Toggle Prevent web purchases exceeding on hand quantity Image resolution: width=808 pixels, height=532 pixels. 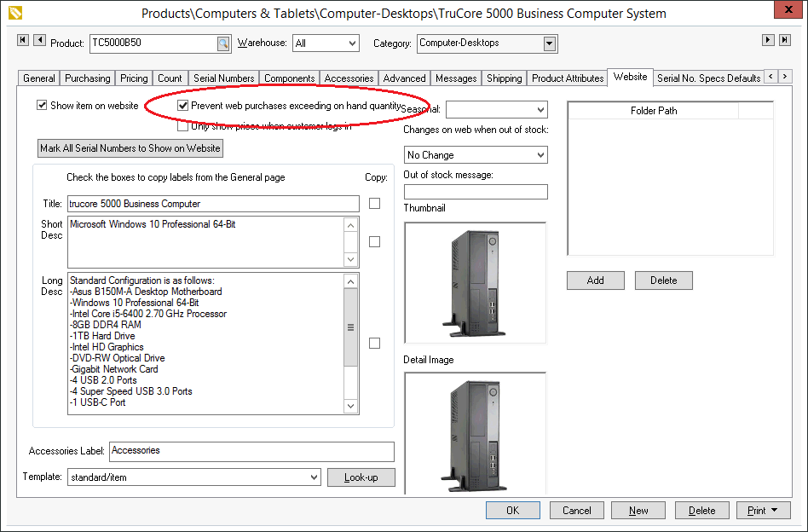[x=182, y=106]
